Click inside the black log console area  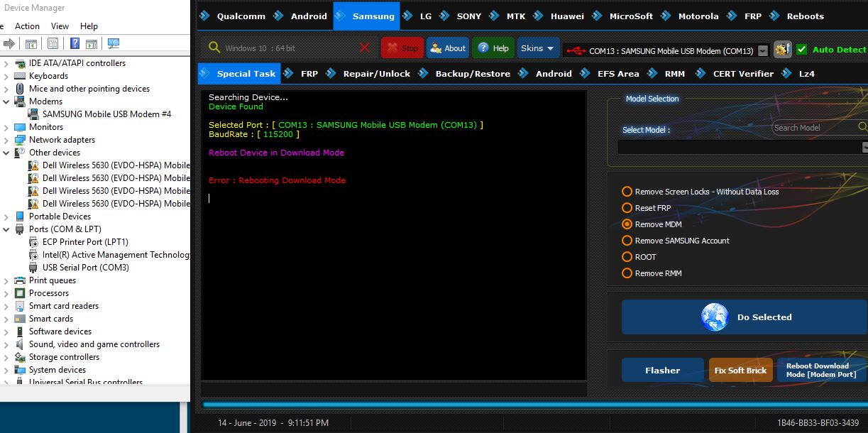[x=394, y=235]
